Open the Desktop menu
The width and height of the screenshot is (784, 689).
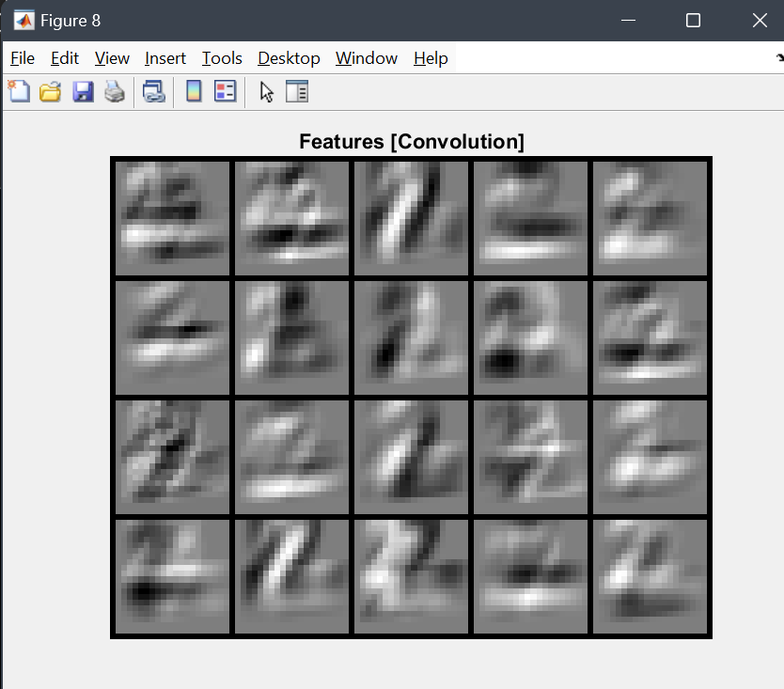click(x=289, y=58)
